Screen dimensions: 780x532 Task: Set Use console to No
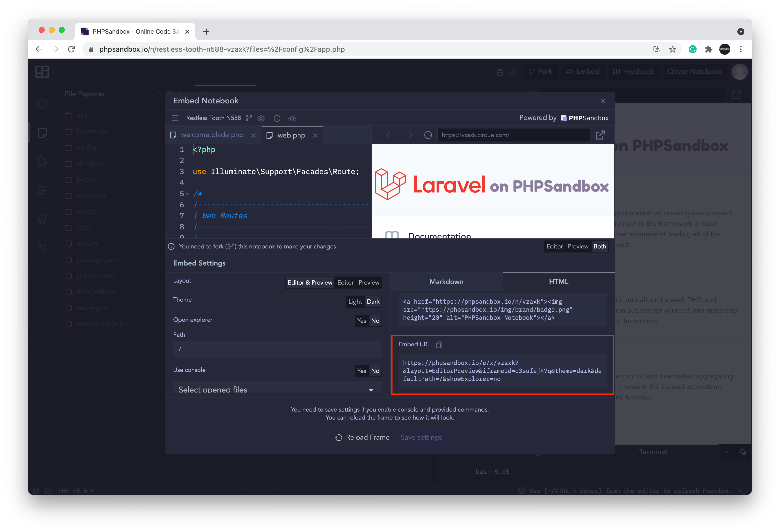coord(375,371)
